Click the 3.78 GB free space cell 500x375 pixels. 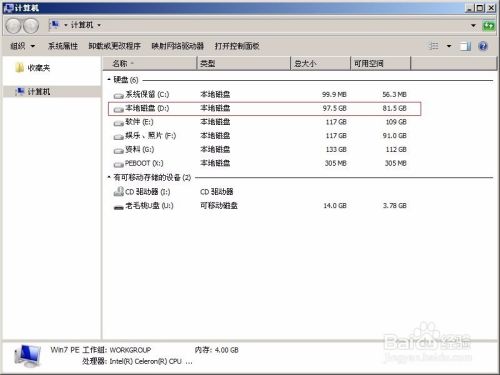point(395,206)
